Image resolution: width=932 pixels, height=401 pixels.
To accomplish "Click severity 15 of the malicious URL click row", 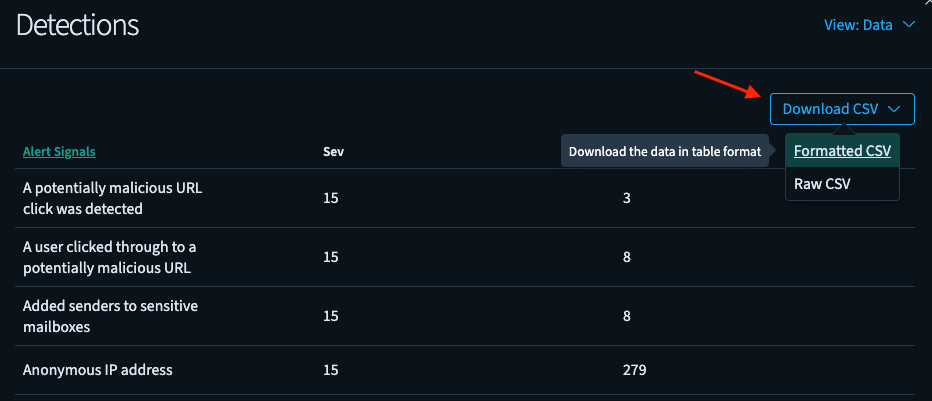I will tap(331, 198).
